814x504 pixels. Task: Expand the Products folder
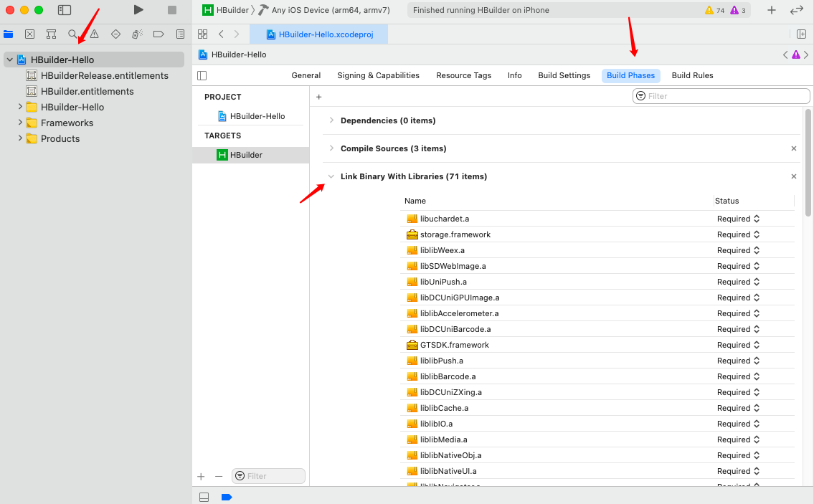pos(20,138)
